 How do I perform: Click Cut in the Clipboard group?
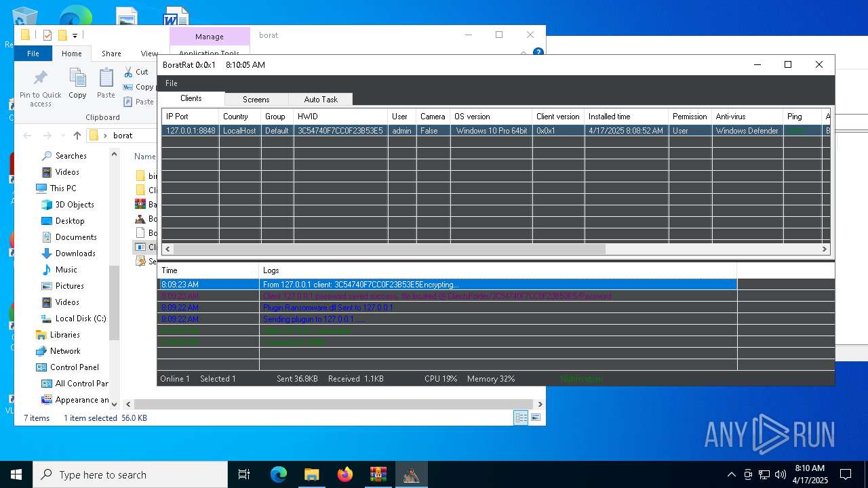click(136, 72)
